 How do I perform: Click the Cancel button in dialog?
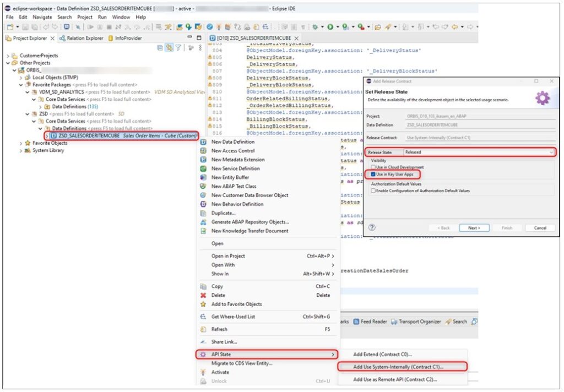click(540, 228)
